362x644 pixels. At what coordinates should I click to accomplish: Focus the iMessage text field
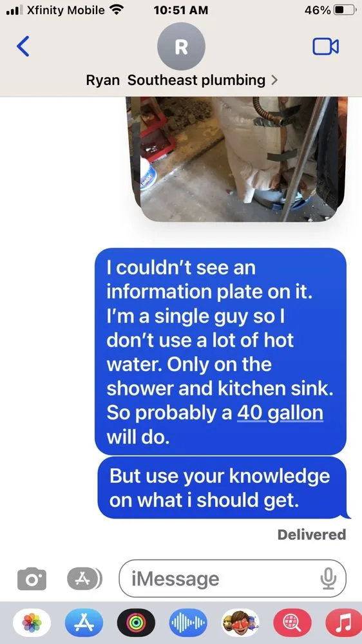click(x=233, y=578)
